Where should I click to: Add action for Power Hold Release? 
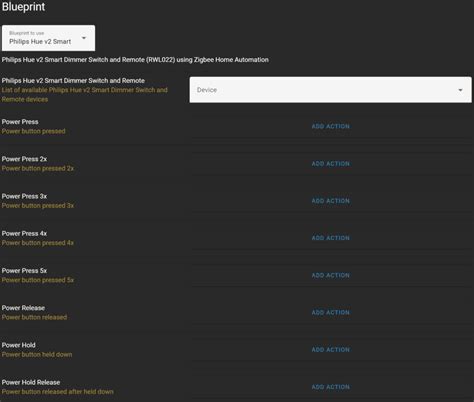pyautogui.click(x=331, y=387)
